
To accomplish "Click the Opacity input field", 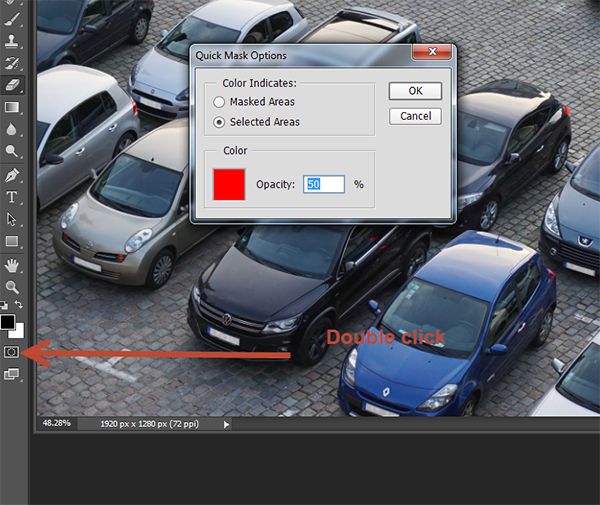I will point(324,184).
